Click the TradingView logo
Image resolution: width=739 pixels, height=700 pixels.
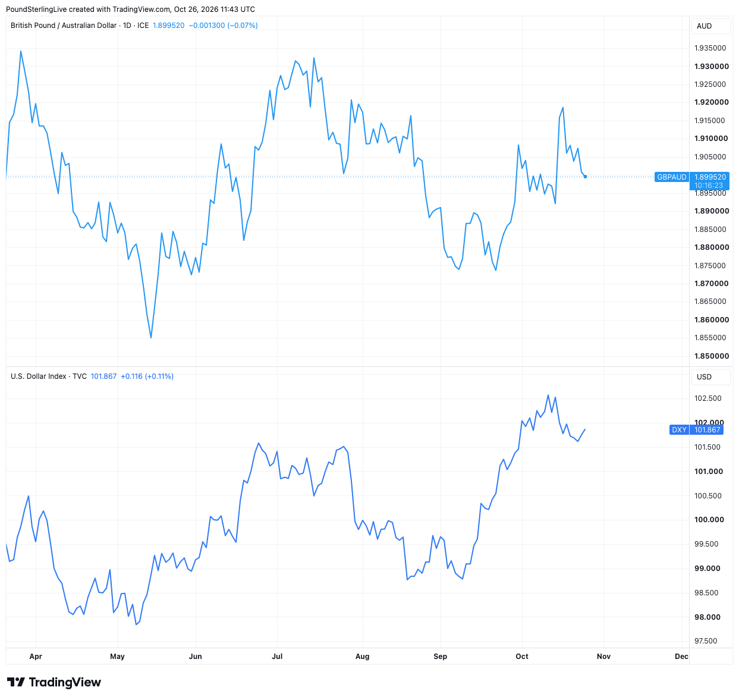54,682
